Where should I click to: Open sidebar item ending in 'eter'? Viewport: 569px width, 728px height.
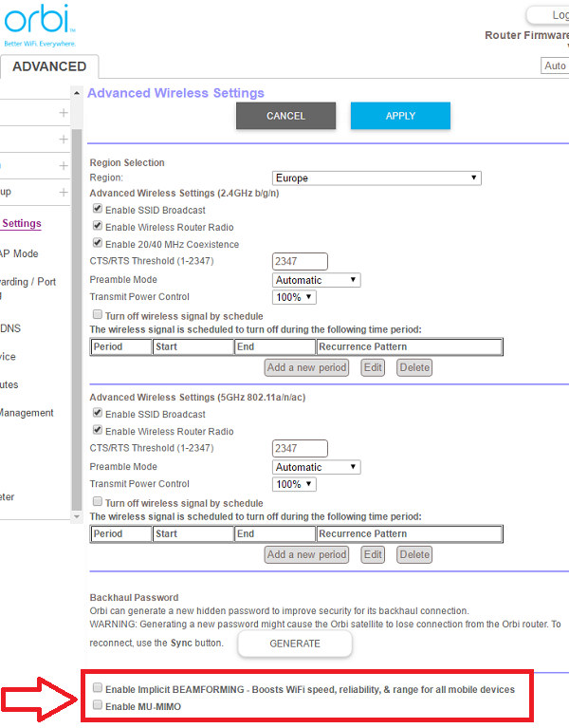point(8,496)
